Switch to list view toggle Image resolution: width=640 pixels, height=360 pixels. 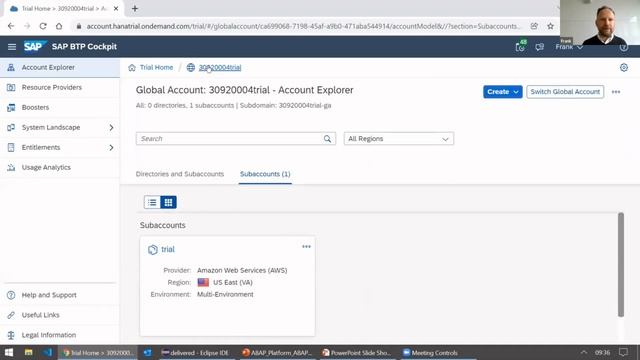point(152,202)
